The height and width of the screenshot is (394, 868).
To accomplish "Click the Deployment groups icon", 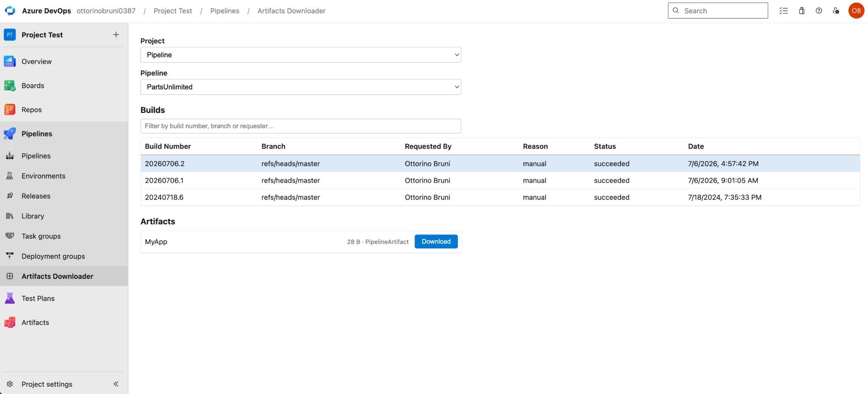I will [10, 256].
